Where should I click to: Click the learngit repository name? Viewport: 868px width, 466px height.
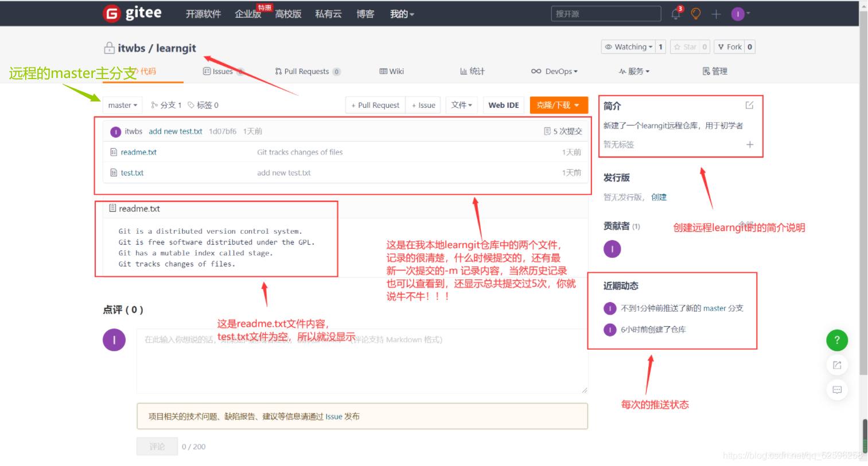176,48
